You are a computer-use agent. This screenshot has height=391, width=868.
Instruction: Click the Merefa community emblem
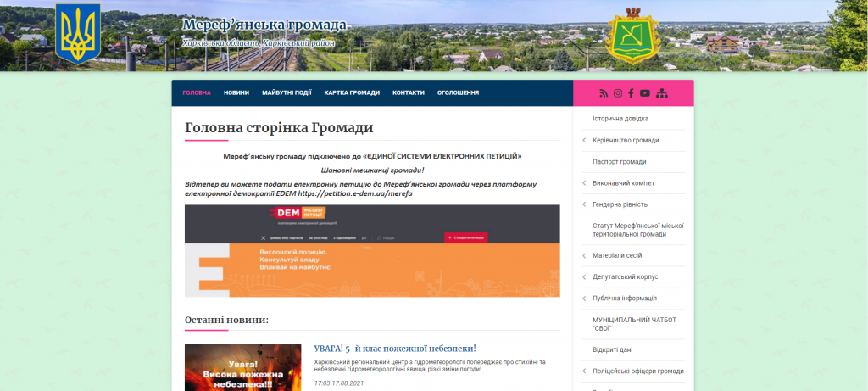(x=632, y=36)
